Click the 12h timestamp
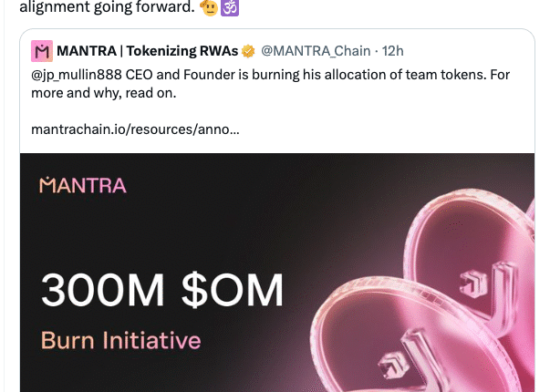This screenshot has width=550, height=392. click(x=394, y=50)
